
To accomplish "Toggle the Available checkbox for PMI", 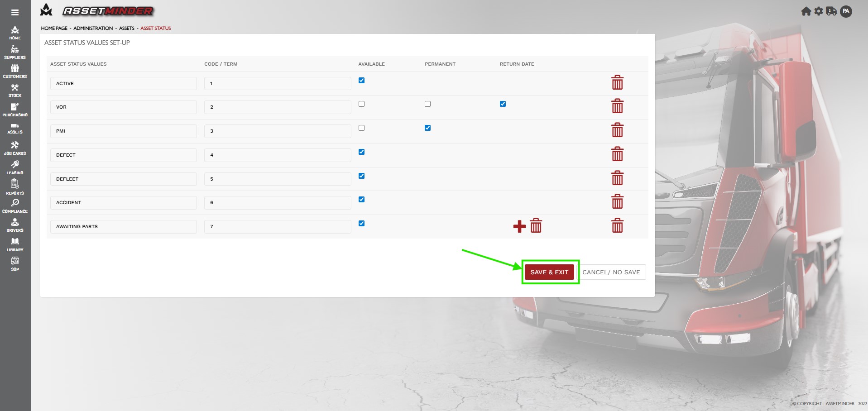I will coord(361,128).
